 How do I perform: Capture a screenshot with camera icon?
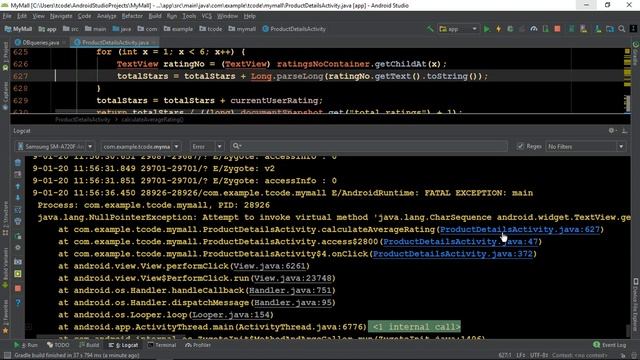click(18, 262)
